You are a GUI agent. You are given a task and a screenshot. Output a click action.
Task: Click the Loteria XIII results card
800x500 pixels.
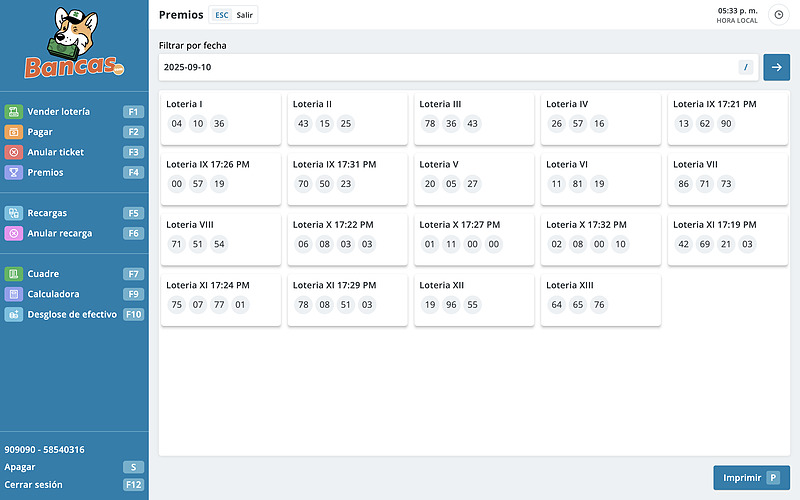[601, 296]
